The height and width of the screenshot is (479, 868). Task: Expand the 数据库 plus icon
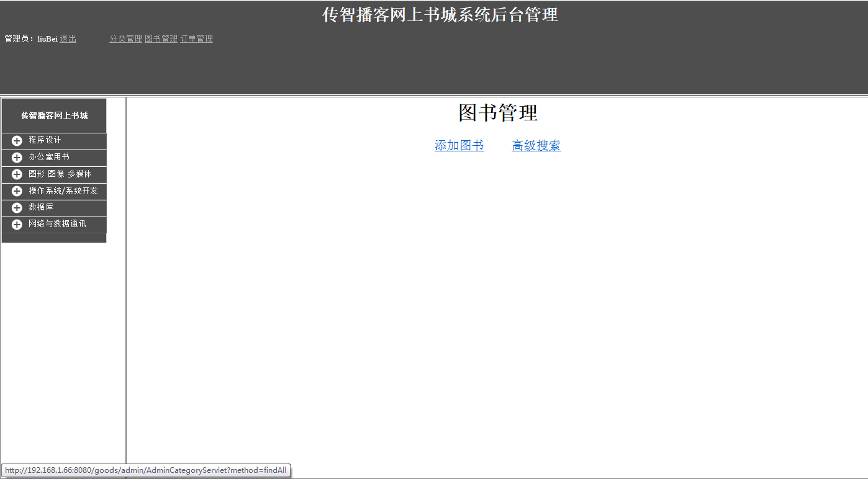coord(17,208)
